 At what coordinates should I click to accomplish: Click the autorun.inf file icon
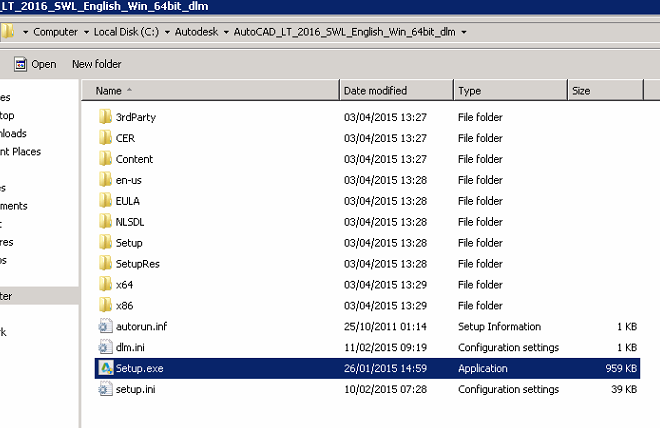pos(105,326)
